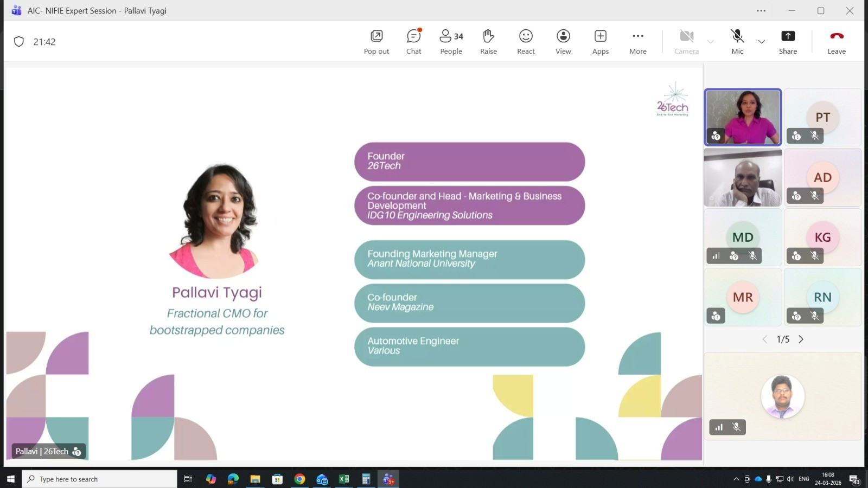Open the View layout menu
Viewport: 868px width, 488px height.
pyautogui.click(x=563, y=42)
